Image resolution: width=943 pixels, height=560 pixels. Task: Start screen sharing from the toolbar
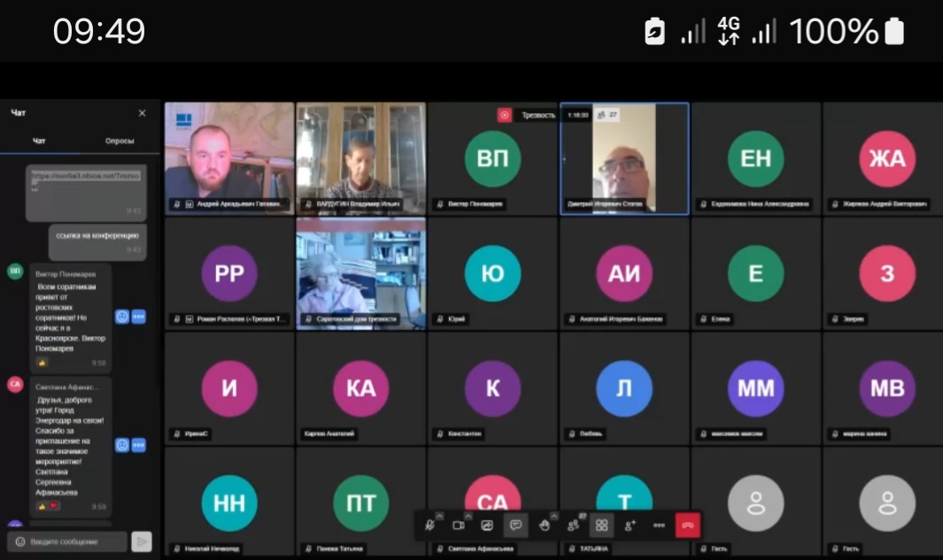tap(487, 525)
